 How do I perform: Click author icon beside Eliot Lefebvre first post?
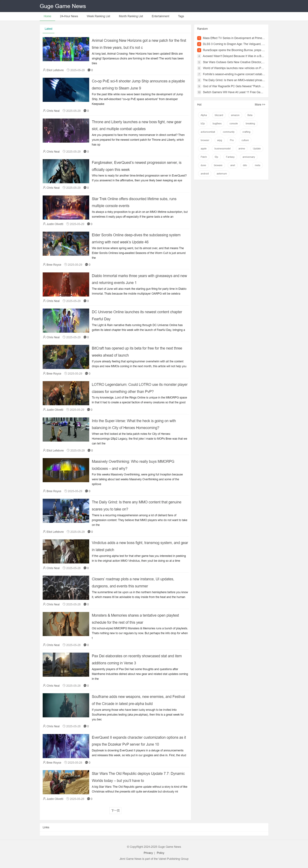[44, 70]
